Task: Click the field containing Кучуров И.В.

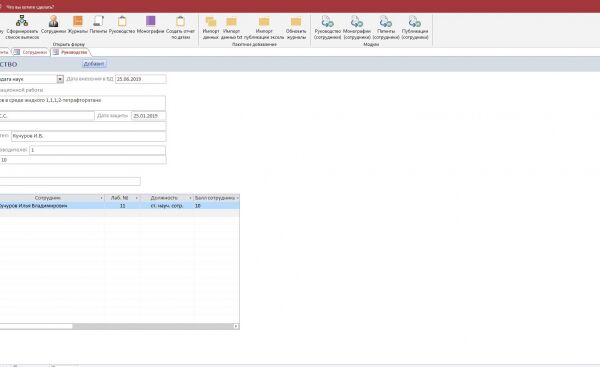Action: (x=89, y=136)
